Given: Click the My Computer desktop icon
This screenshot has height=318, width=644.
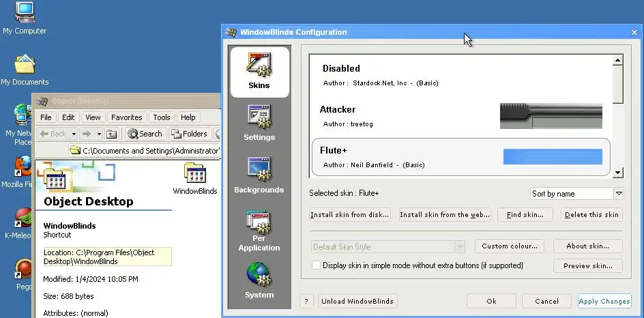Looking at the screenshot, I should click(25, 12).
